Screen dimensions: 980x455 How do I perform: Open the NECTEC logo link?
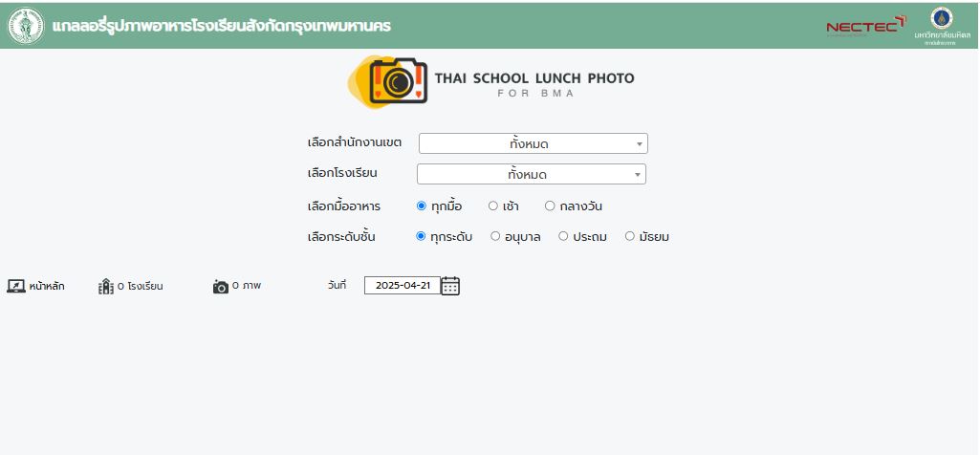coord(865,26)
